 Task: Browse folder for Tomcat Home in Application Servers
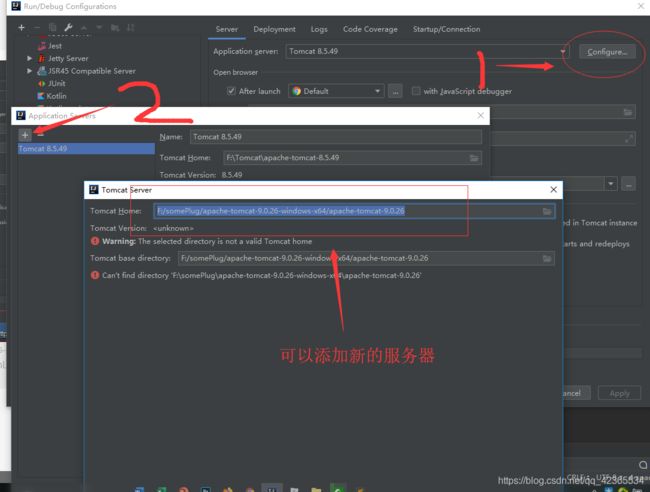click(x=474, y=158)
